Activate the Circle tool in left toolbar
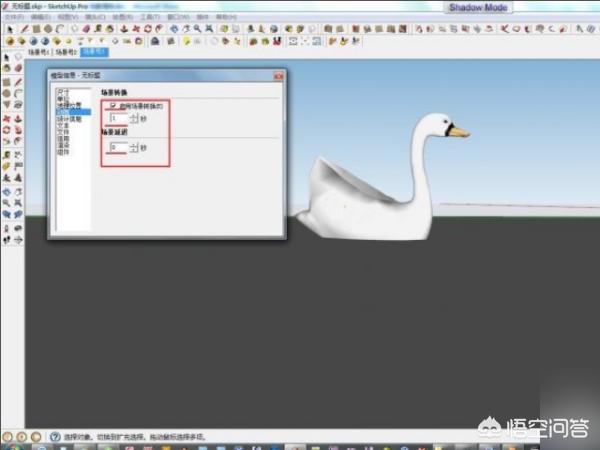This screenshot has width=600, height=450. (x=6, y=93)
